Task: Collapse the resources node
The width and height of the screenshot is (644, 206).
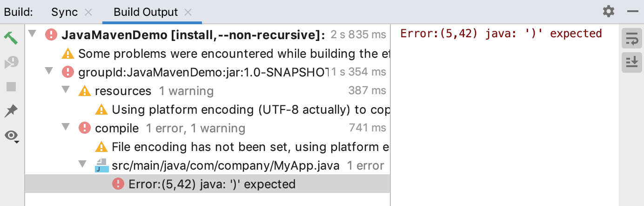Action: point(66,90)
